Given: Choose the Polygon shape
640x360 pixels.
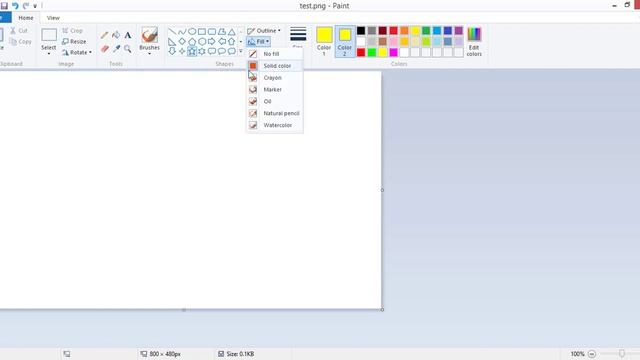Looking at the screenshot, I should (222, 31).
